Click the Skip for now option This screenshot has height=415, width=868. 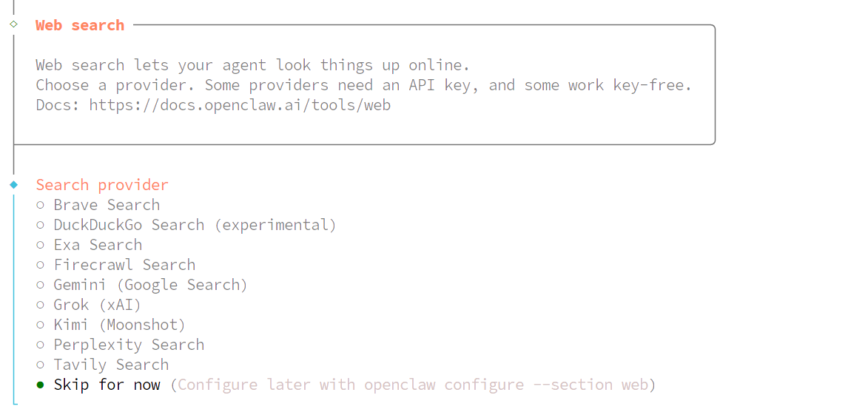pos(107,385)
